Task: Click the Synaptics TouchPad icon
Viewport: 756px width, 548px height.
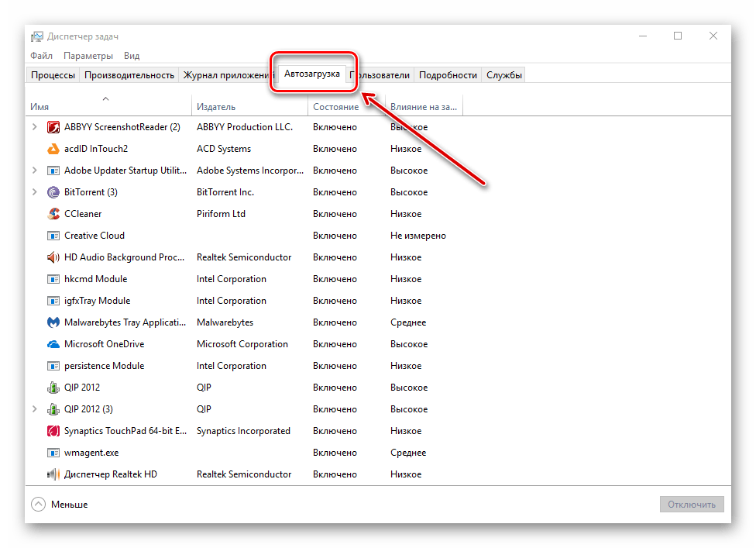Action: pyautogui.click(x=53, y=431)
